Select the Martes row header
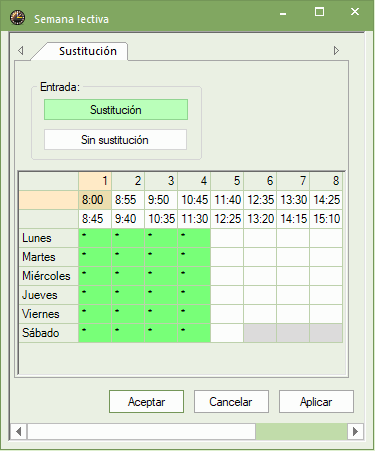This screenshot has width=375, height=451. [x=49, y=257]
